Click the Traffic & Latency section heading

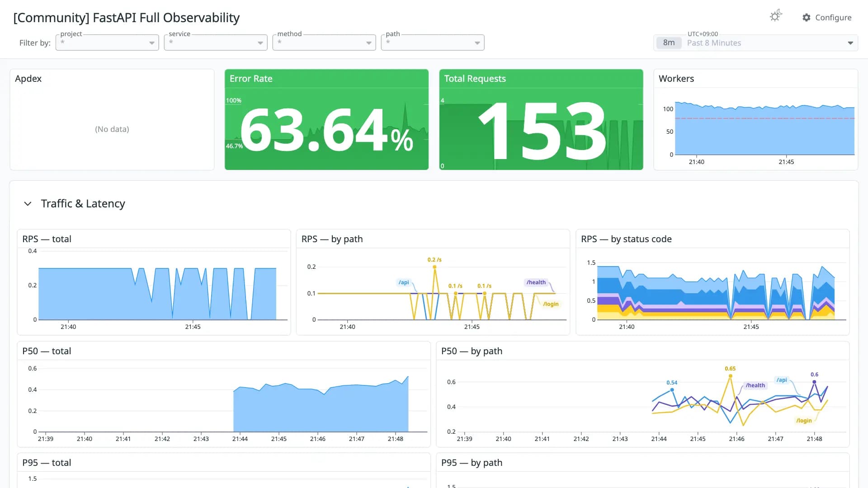(83, 204)
